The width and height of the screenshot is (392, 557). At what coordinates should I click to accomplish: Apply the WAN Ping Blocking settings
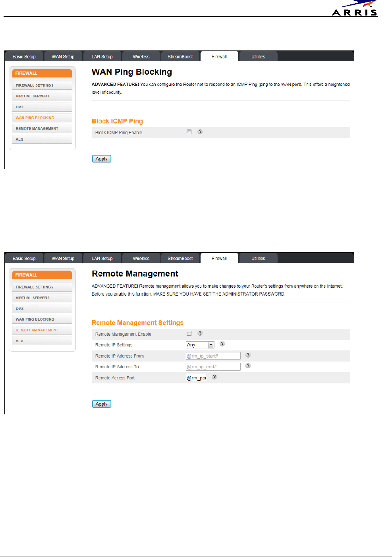[102, 159]
